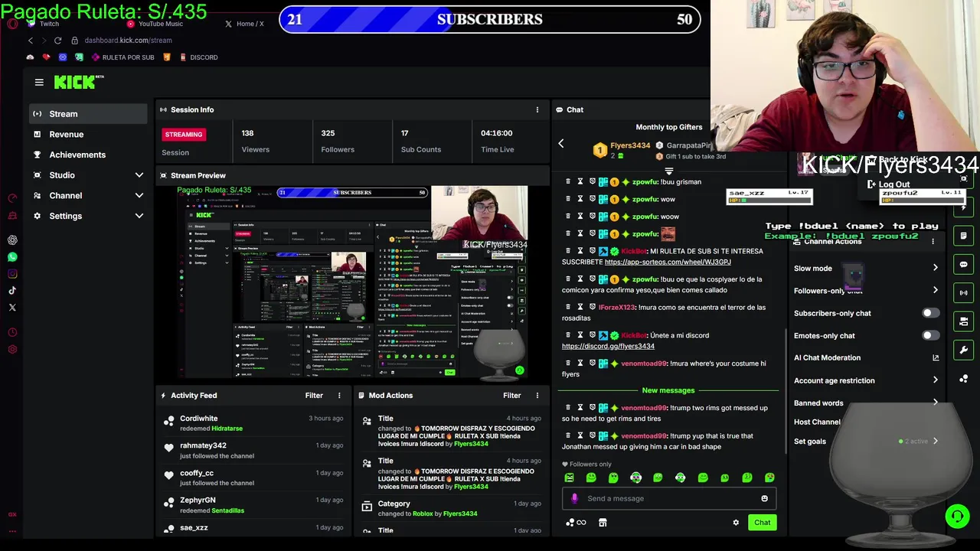
Task: Click the green Chat send button
Action: coord(762,523)
